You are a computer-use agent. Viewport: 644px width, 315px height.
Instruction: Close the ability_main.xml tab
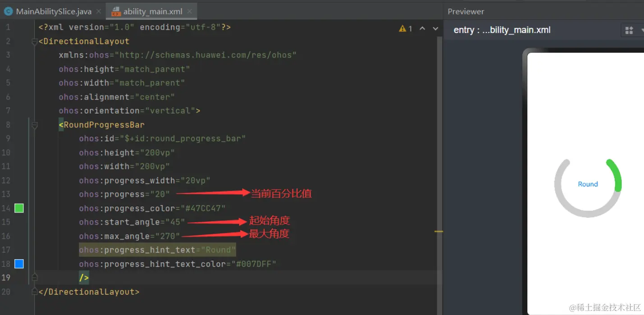pyautogui.click(x=190, y=12)
